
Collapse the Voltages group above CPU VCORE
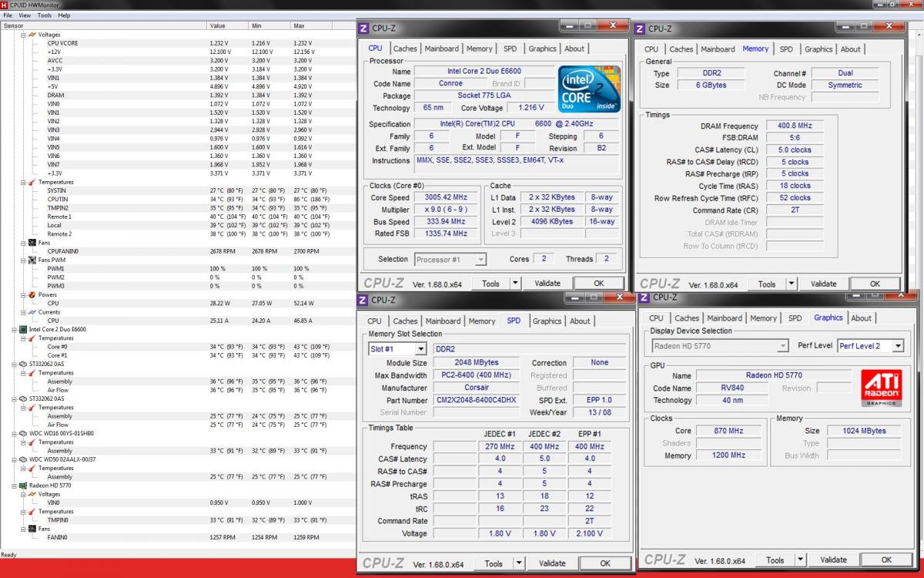[22, 35]
